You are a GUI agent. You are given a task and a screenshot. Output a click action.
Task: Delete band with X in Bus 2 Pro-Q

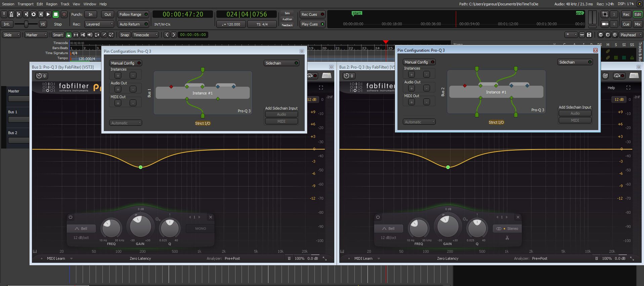(x=518, y=217)
